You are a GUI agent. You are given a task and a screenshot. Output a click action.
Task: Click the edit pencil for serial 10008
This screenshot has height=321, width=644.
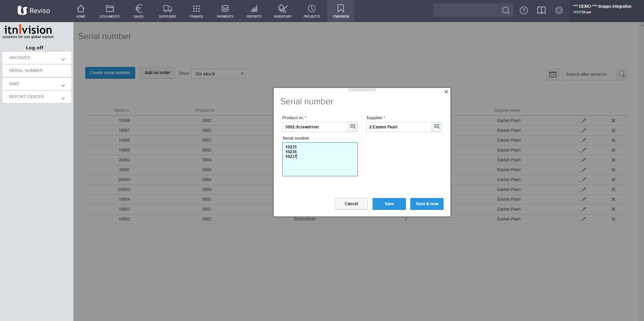[x=583, y=121]
